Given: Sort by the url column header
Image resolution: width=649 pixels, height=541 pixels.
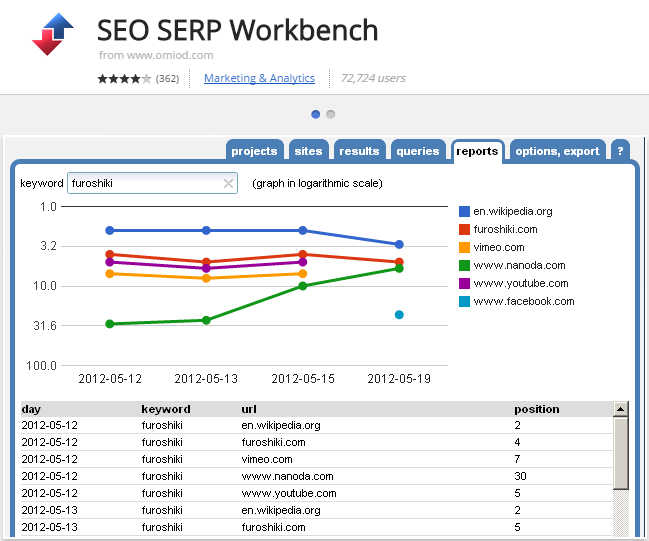Looking at the screenshot, I should (249, 409).
